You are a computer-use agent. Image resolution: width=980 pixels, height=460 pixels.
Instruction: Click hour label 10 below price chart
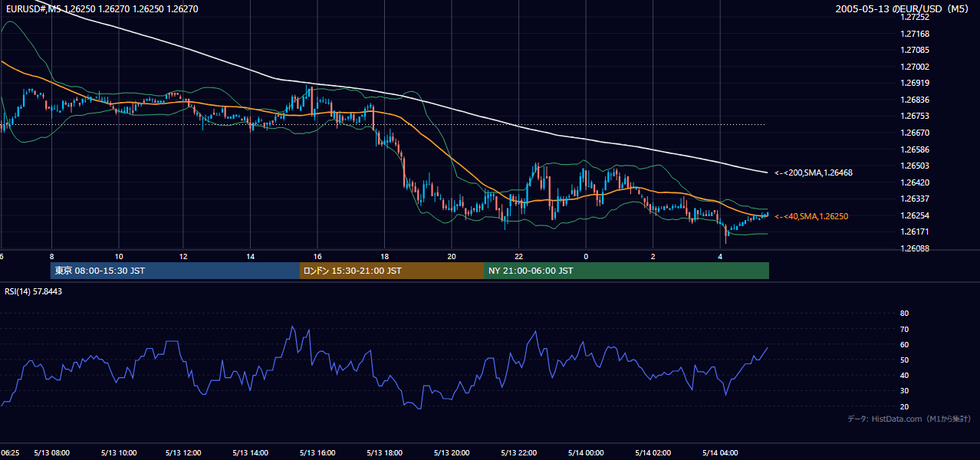[118, 256]
